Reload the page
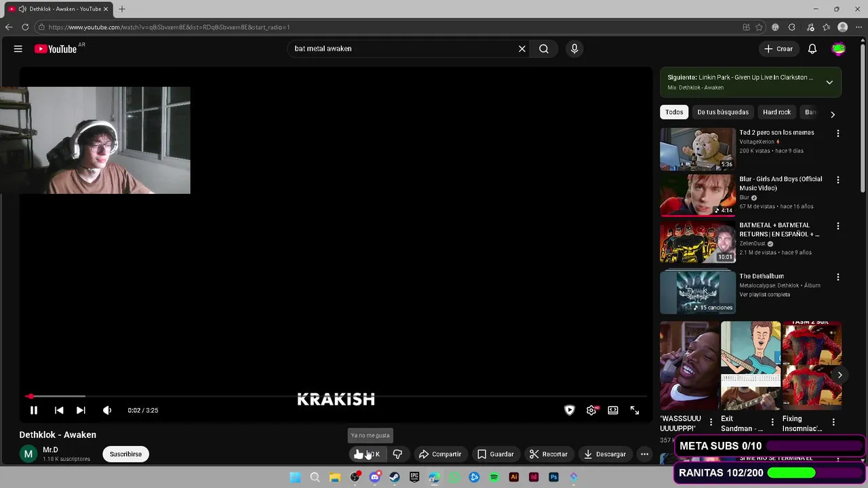The image size is (868, 488). coord(25,27)
